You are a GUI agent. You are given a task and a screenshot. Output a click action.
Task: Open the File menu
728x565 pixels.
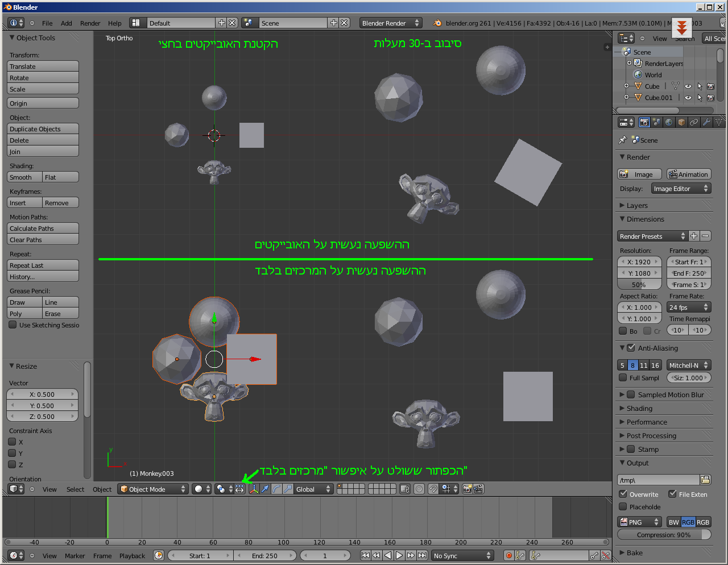tap(47, 23)
